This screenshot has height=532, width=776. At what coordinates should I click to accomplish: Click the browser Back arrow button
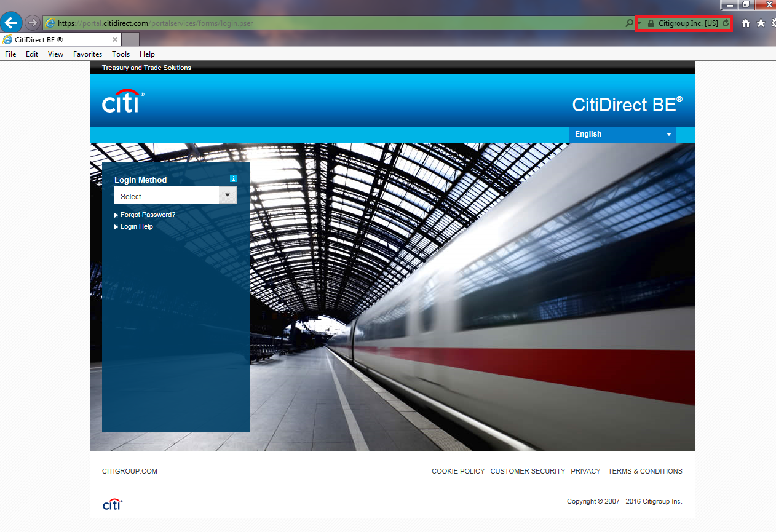[11, 23]
